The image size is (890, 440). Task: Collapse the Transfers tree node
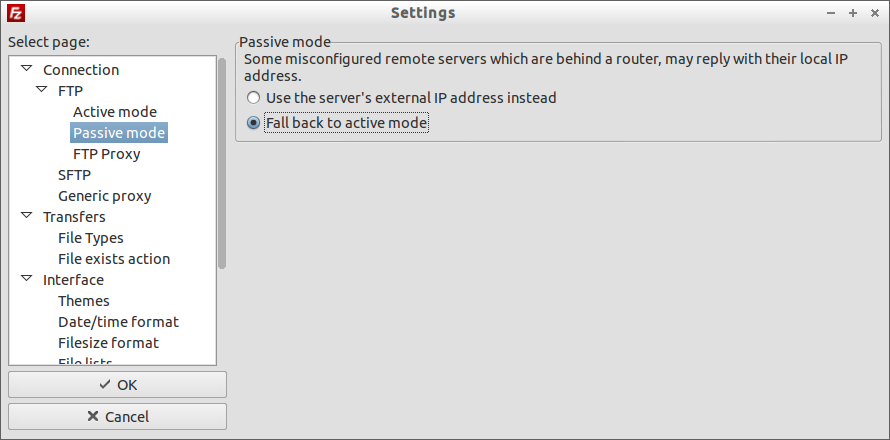click(x=27, y=216)
